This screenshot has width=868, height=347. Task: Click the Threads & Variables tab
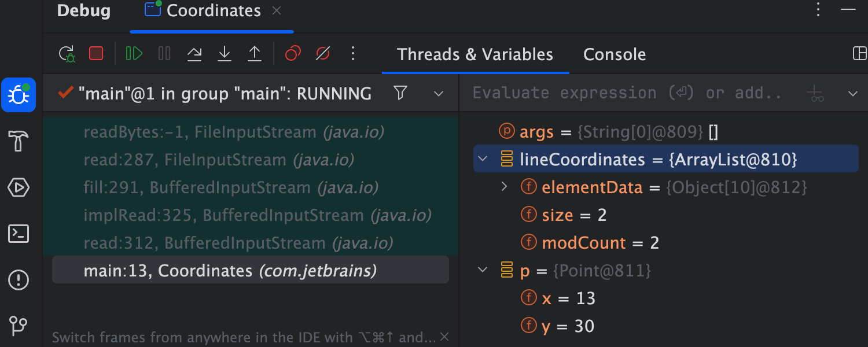[x=475, y=54]
